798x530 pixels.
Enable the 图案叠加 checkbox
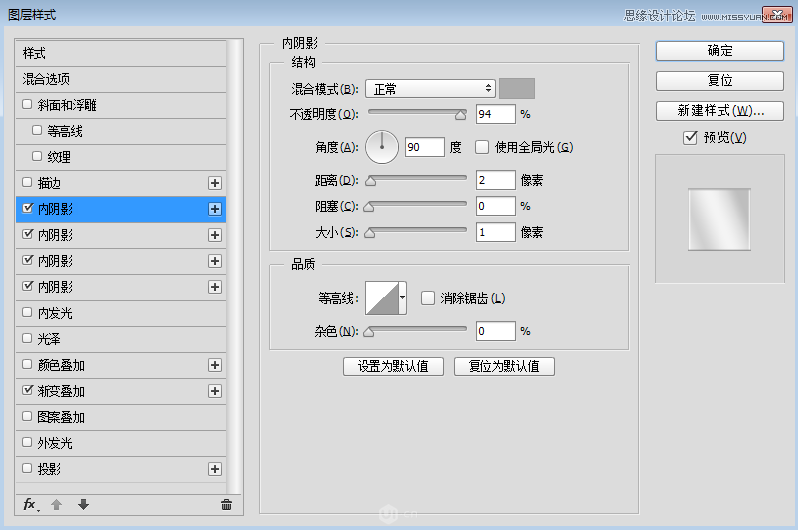point(27,416)
